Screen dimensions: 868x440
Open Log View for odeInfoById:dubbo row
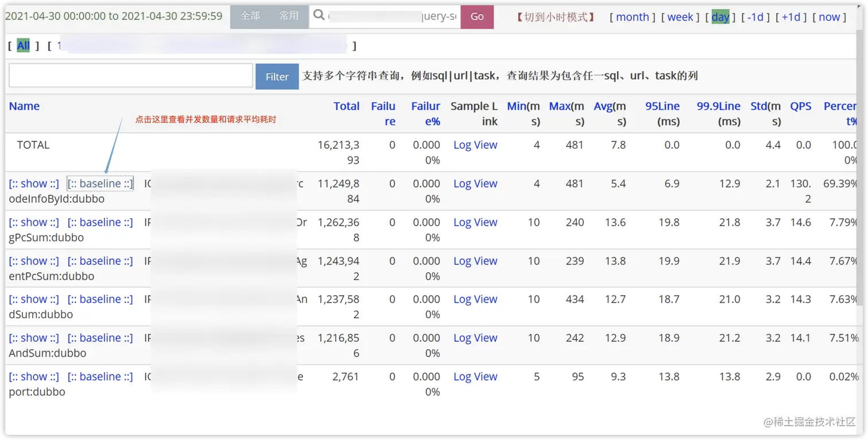[475, 184]
